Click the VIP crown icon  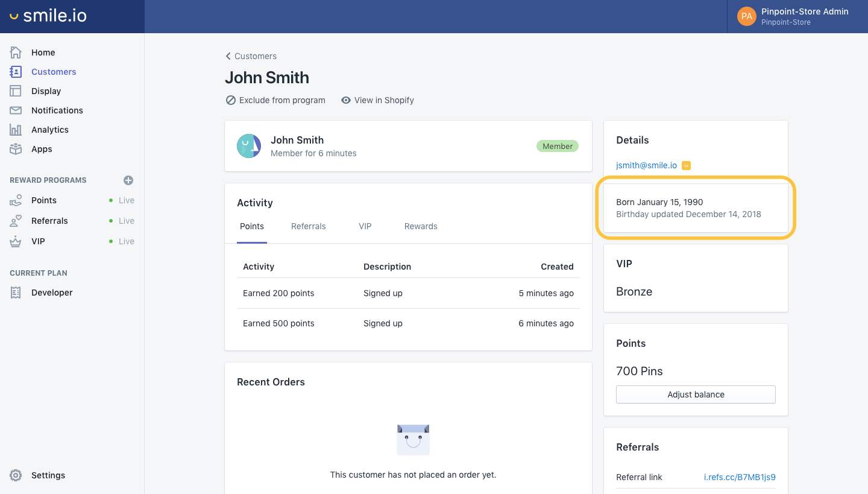16,241
